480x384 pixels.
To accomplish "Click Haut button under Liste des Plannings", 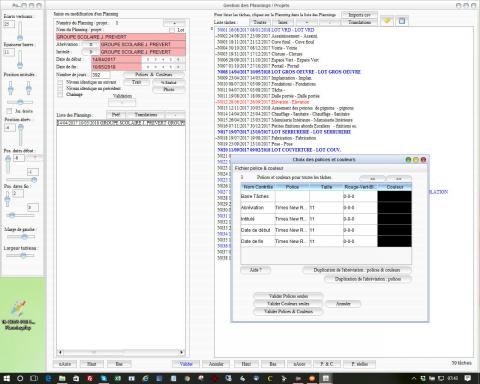I will (x=92, y=364).
